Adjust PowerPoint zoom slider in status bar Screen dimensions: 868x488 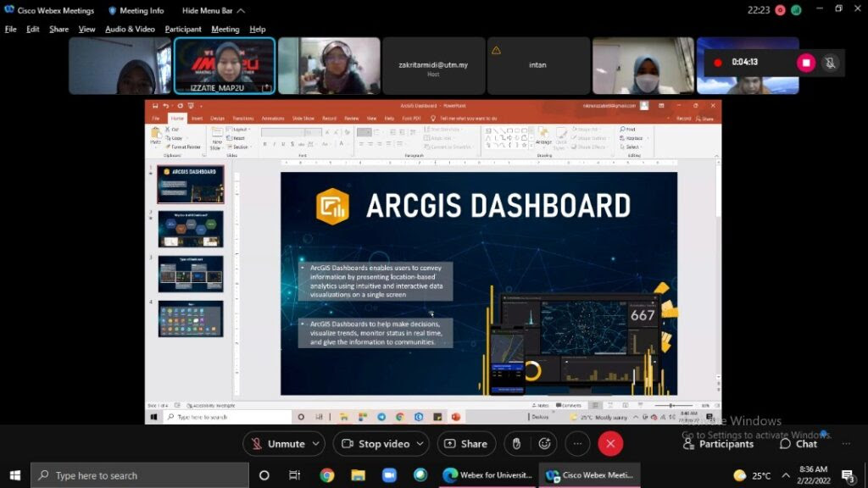point(671,406)
